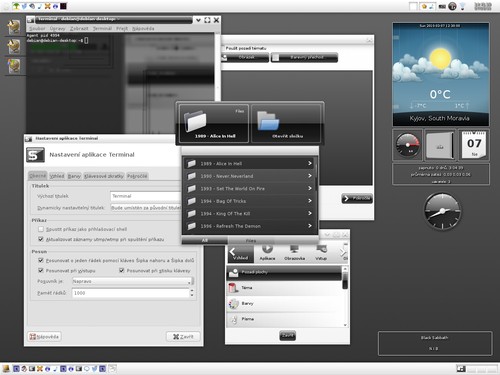Click the Barevný přechod button
Image resolution: width=500 pixels, height=375 pixels.
tap(304, 58)
